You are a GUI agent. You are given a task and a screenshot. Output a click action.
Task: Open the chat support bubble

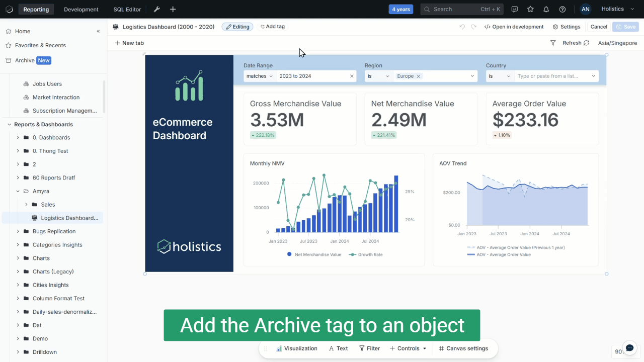(629, 348)
